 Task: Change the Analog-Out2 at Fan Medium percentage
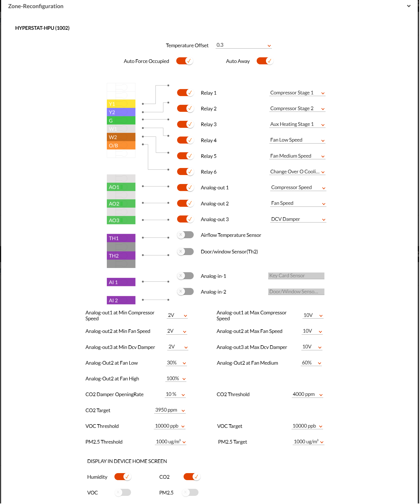pos(311,363)
